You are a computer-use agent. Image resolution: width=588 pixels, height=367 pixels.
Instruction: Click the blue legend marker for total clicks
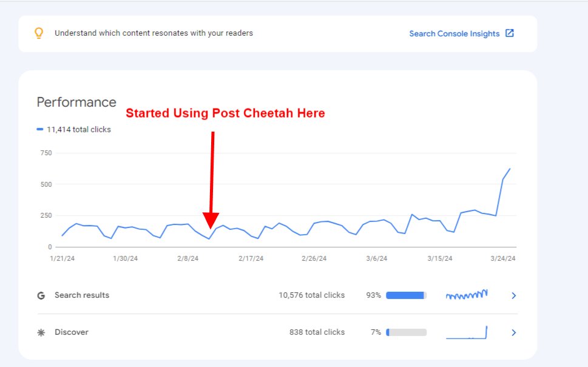point(40,129)
